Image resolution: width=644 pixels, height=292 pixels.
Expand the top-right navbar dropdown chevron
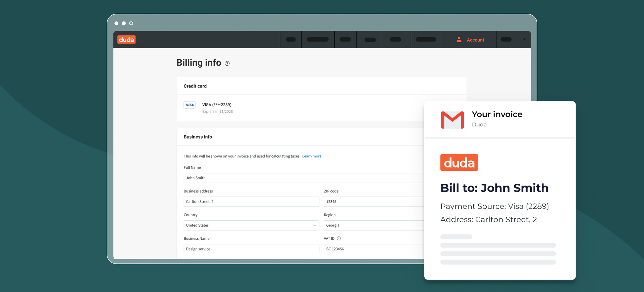point(524,40)
